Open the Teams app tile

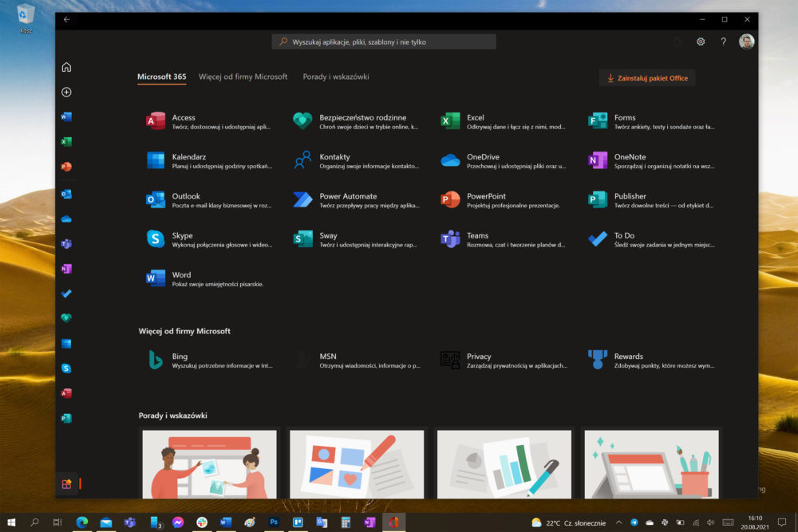[x=504, y=239]
